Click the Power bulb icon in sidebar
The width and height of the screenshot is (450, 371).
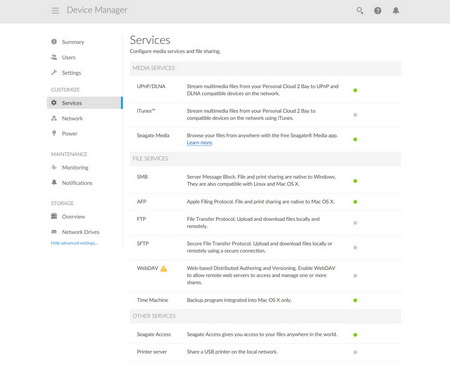[x=54, y=133]
